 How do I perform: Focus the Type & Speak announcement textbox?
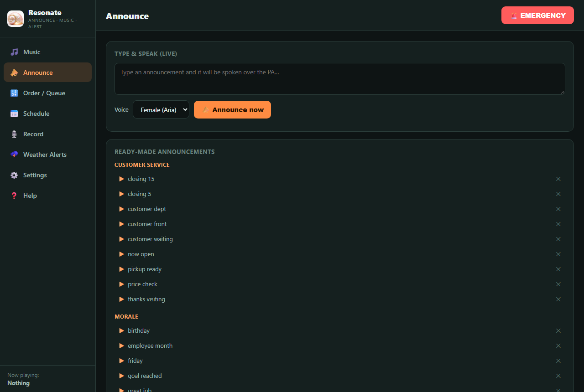pyautogui.click(x=340, y=79)
